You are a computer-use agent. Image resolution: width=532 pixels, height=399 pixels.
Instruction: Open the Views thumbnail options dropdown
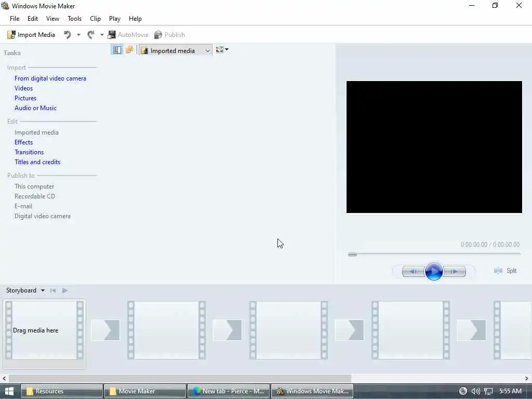(222, 50)
